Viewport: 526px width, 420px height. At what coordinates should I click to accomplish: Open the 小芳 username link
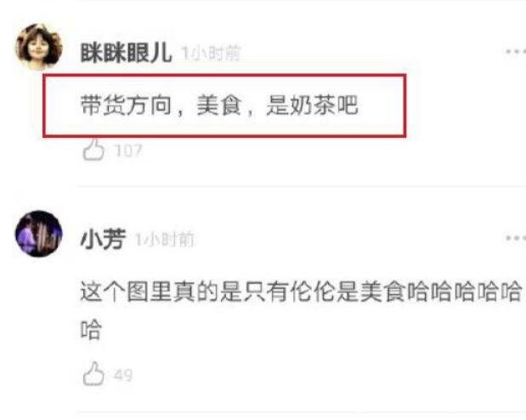(104, 239)
